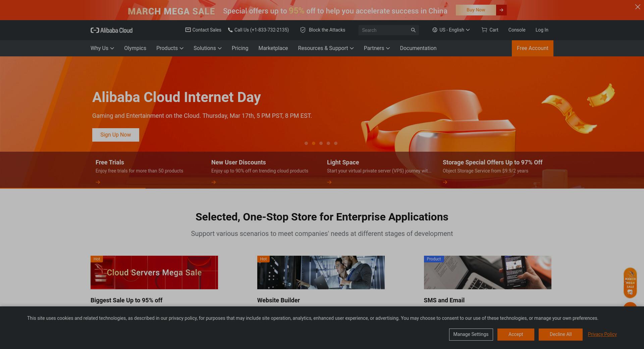Open the Olympics page
The width and height of the screenshot is (644, 349).
(x=135, y=48)
